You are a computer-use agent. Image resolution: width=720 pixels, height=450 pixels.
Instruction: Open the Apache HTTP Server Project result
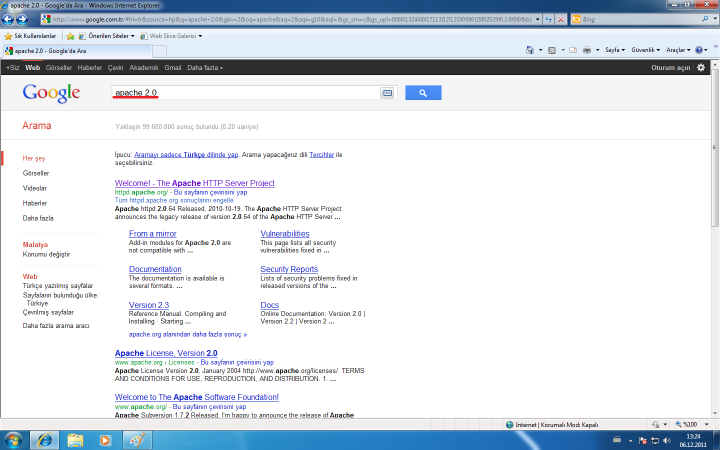(195, 184)
